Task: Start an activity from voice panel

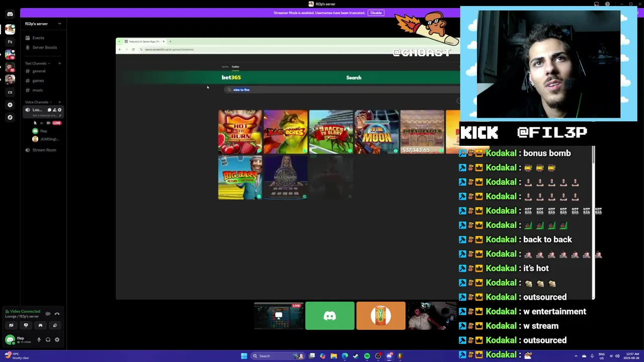Action: click(x=40, y=325)
